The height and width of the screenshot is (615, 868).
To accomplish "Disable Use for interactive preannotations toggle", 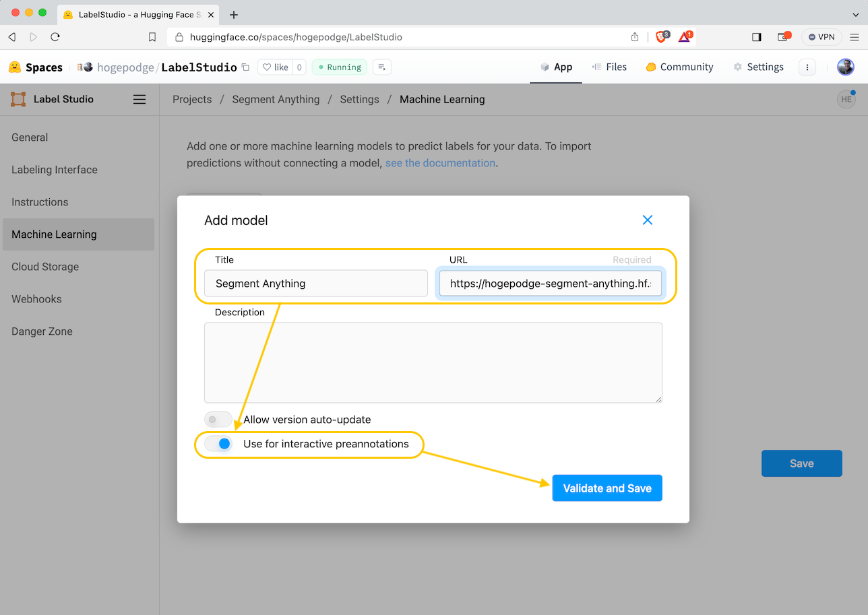I will 218,444.
